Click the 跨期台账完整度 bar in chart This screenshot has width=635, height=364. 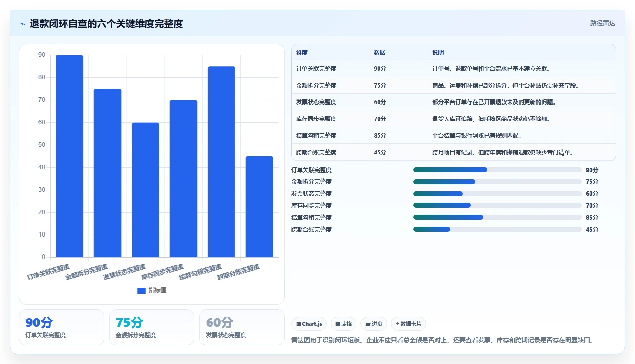click(259, 207)
